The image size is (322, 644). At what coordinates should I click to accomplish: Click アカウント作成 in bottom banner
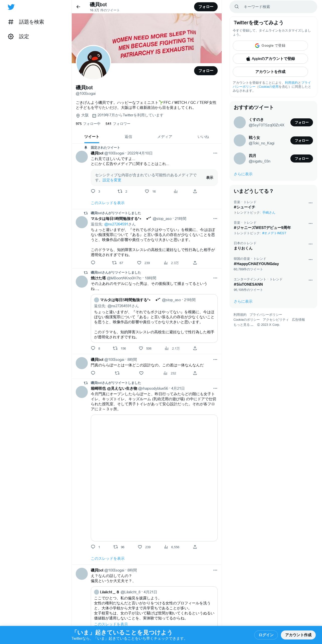coord(298,635)
